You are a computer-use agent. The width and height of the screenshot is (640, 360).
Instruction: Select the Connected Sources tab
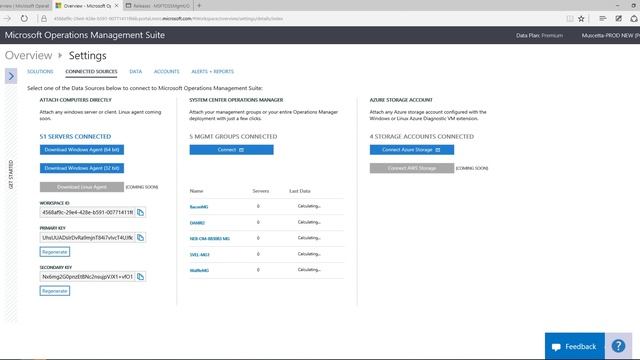(91, 71)
